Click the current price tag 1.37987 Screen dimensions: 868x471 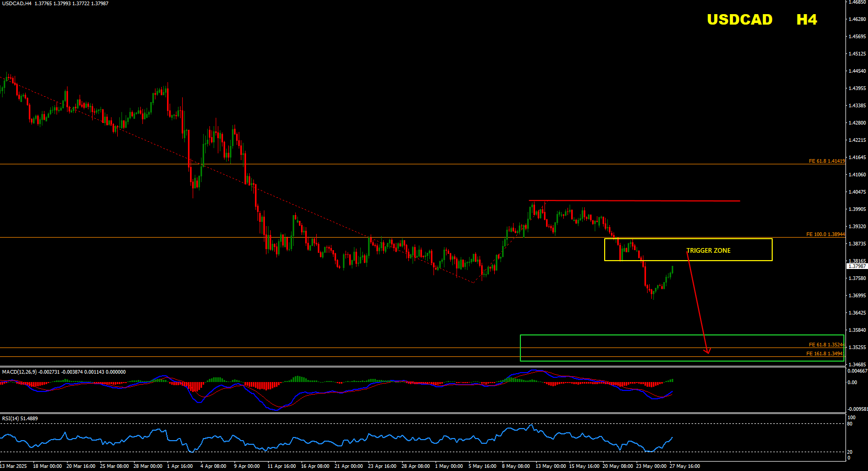click(856, 266)
